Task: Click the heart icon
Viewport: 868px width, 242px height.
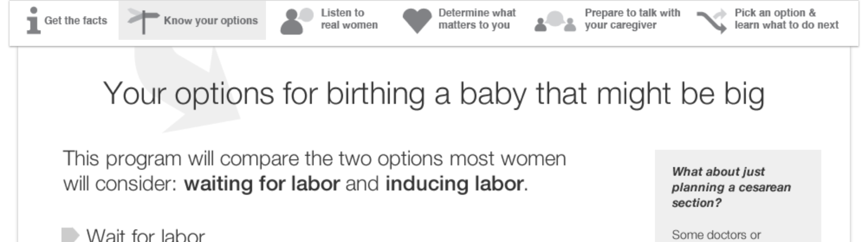Action: pyautogui.click(x=417, y=21)
